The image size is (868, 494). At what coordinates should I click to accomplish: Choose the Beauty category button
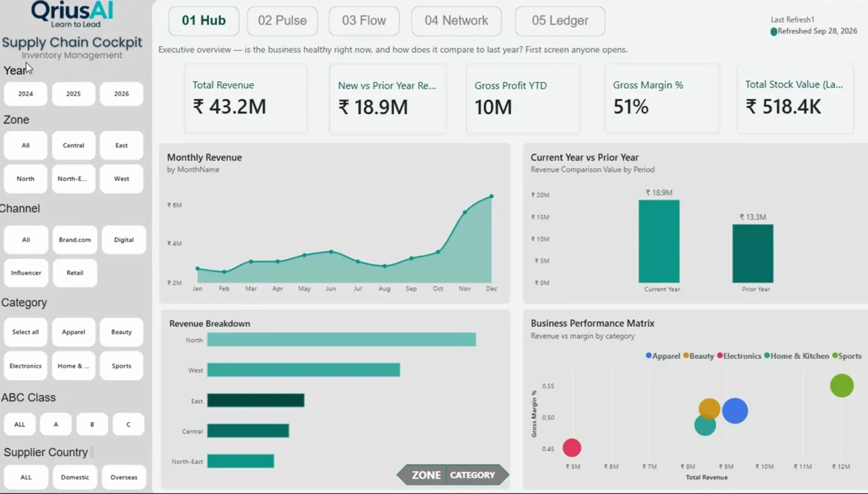[x=121, y=332]
